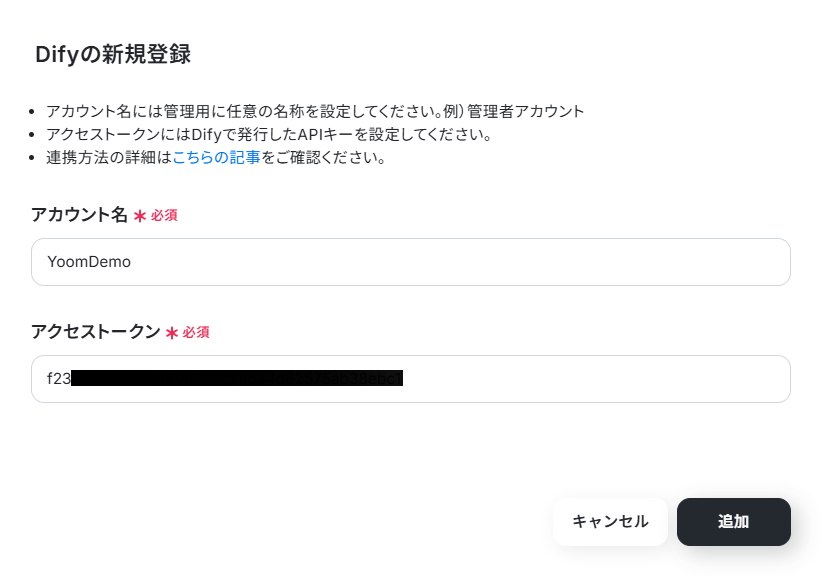Open the こちらの記事 link
The height and width of the screenshot is (582, 823).
(x=216, y=157)
